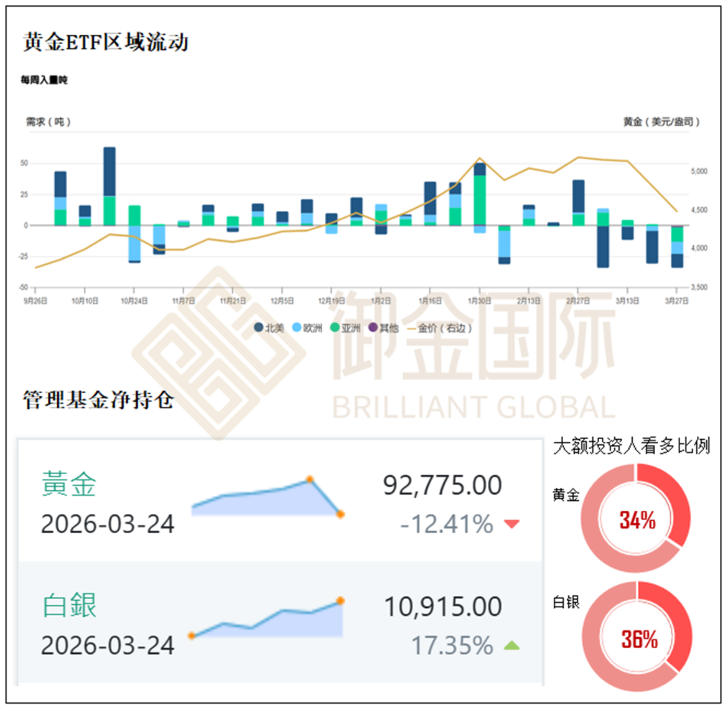Click the purple 其他 legend dot

[x=373, y=327]
